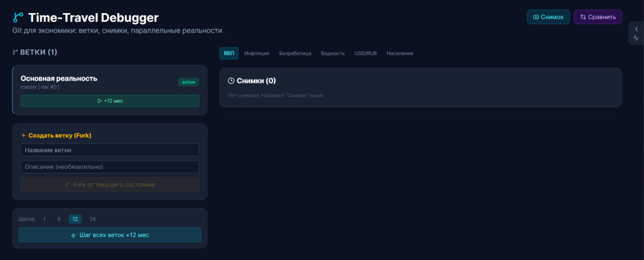Switch to the Безработица tab
This screenshot has height=260, width=644.
tap(295, 53)
